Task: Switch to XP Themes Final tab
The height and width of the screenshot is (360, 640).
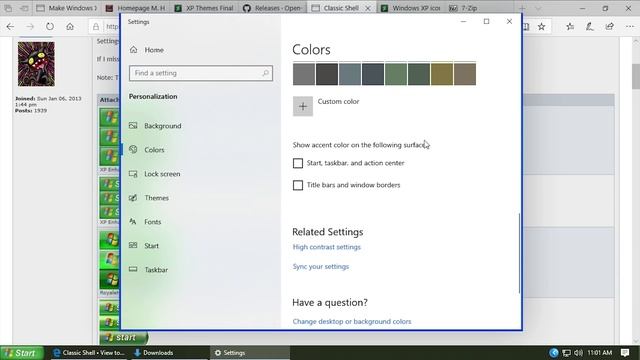Action: 204,8
